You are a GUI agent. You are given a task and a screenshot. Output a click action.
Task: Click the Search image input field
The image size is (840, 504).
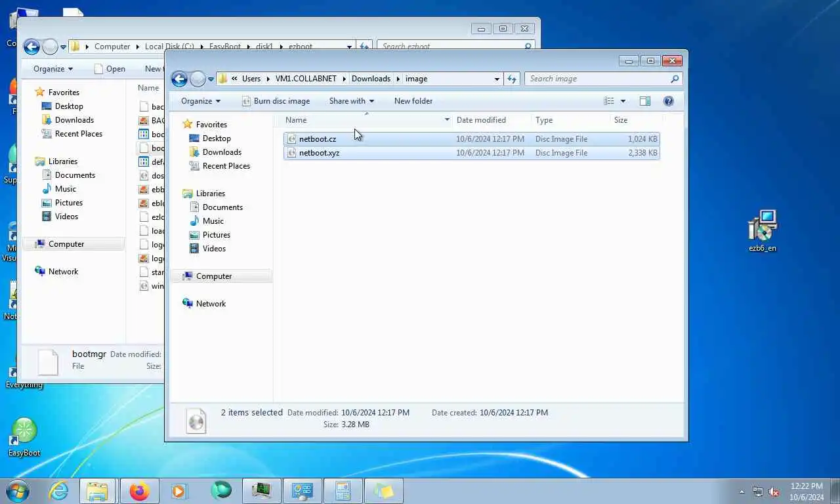pyautogui.click(x=597, y=79)
